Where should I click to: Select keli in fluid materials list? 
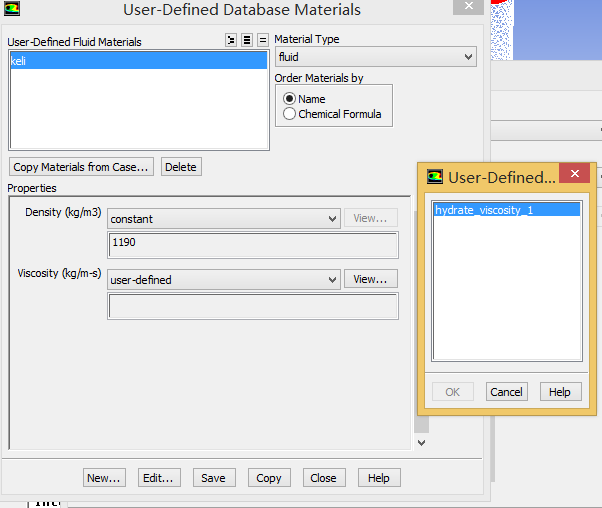click(x=139, y=61)
